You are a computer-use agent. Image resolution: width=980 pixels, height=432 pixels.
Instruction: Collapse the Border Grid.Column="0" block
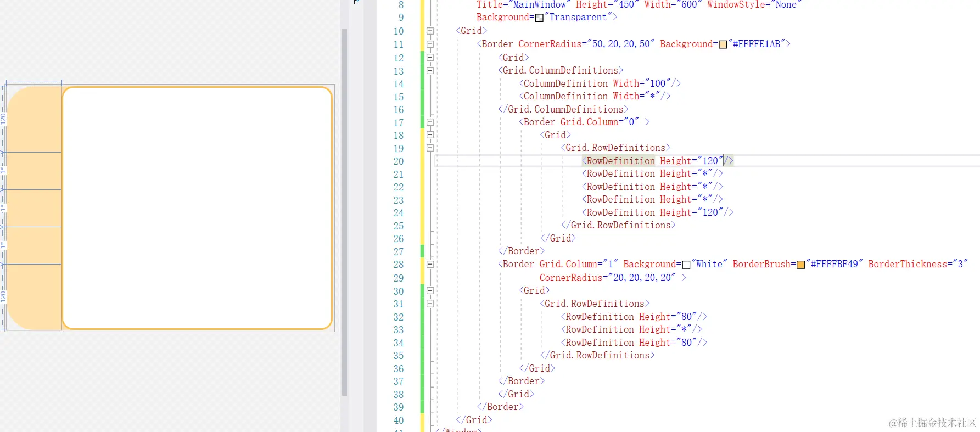[430, 122]
